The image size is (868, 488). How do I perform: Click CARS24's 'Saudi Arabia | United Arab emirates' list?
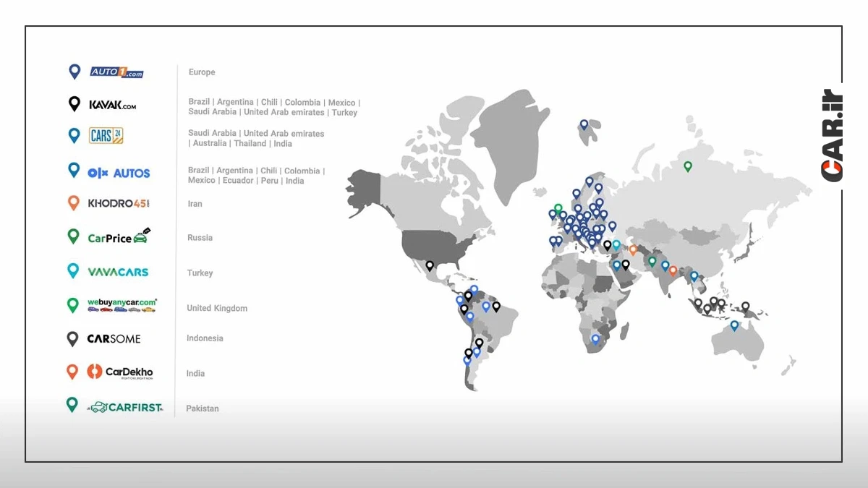pos(256,138)
